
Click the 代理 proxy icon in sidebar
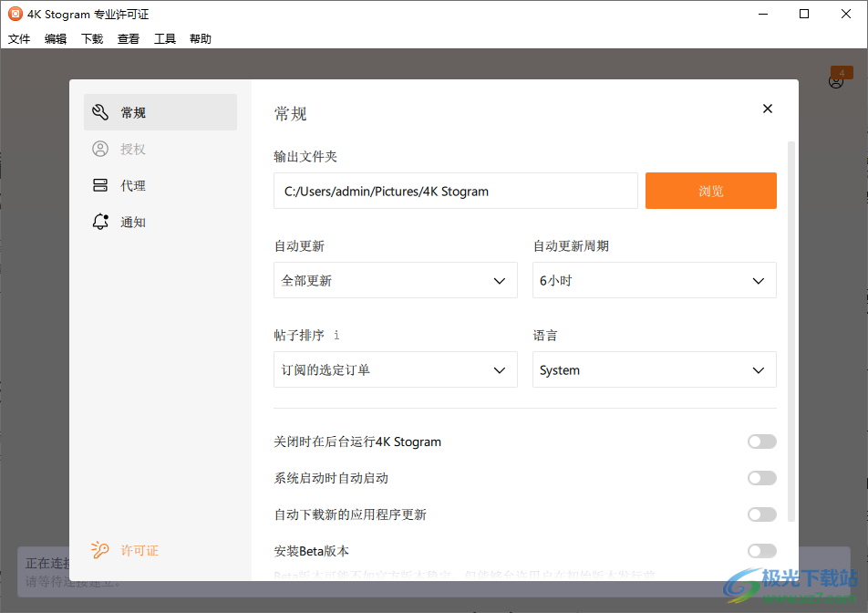coord(100,184)
